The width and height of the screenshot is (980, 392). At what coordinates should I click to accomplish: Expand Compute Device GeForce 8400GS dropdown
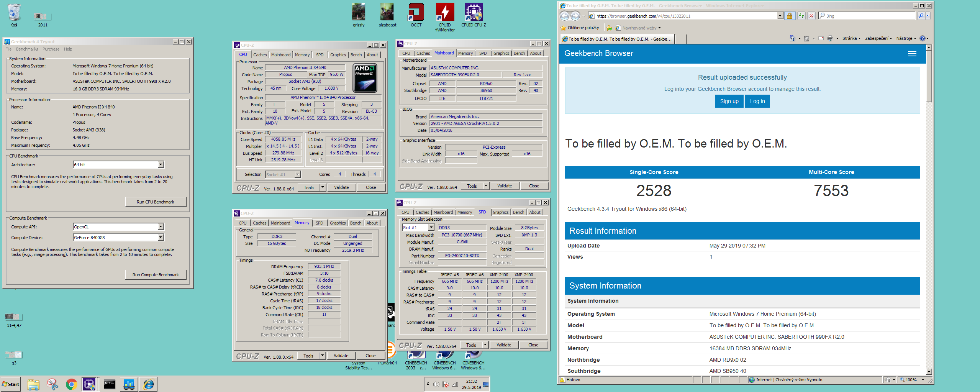(x=161, y=237)
